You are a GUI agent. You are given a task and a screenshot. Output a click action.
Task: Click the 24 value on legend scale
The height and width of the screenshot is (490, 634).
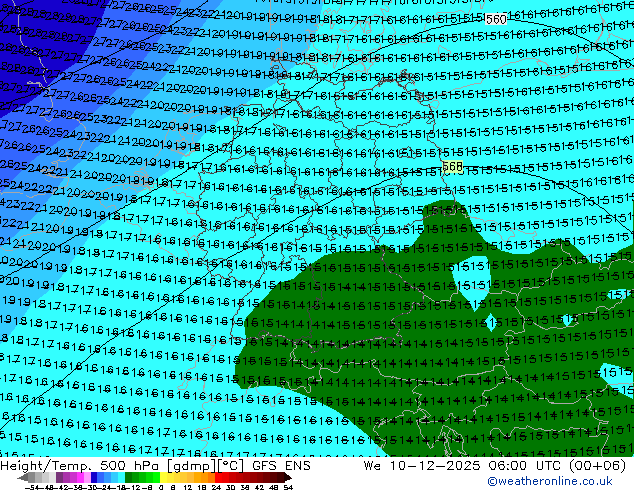(x=216, y=487)
